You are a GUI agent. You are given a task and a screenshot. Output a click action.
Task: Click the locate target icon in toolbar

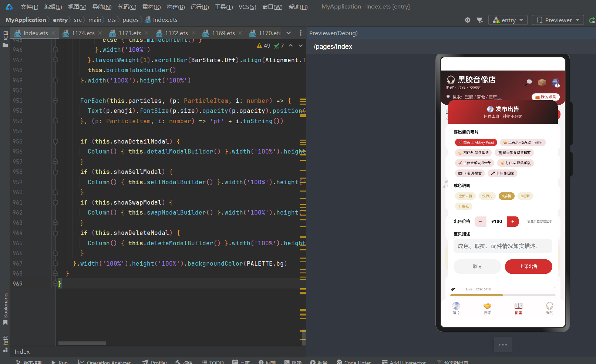coord(468,20)
